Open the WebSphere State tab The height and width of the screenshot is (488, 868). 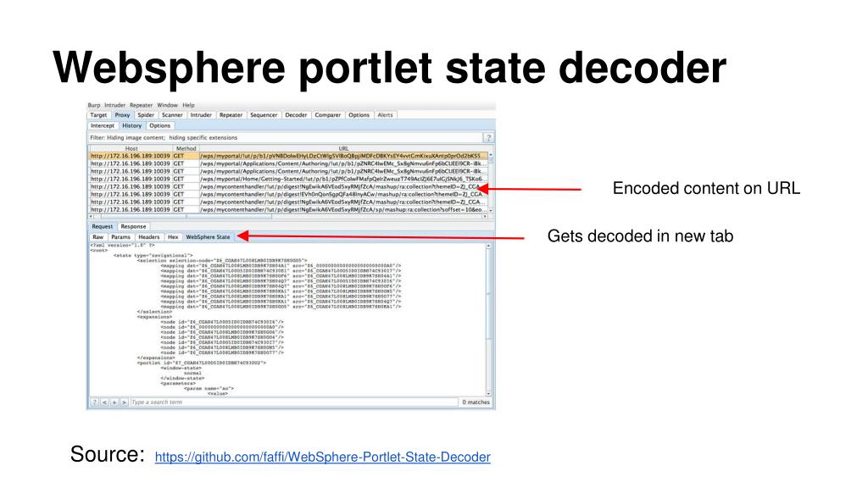pyautogui.click(x=209, y=237)
